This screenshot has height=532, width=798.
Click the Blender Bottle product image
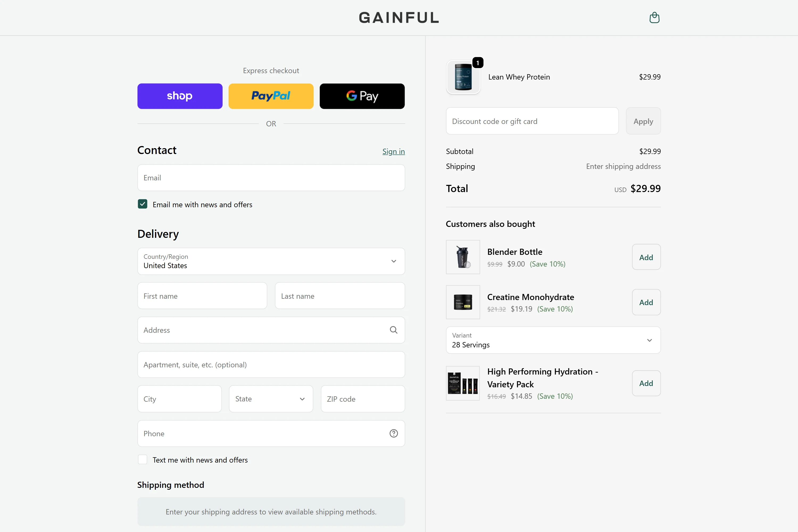coord(463,257)
